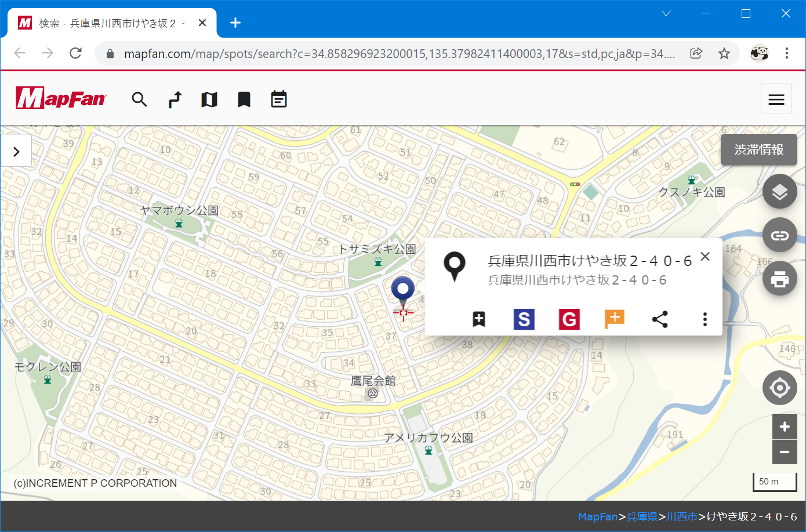Reload the browser page
Screen dimensions: 806x532
coord(75,53)
